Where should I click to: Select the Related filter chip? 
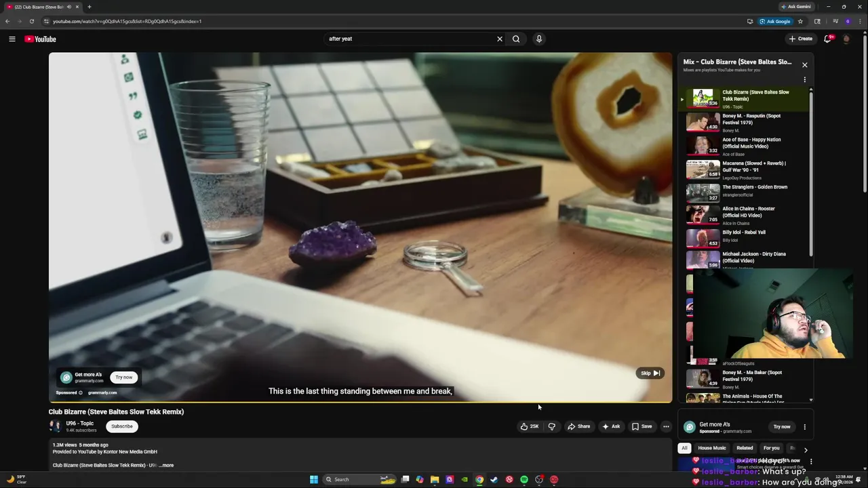745,448
